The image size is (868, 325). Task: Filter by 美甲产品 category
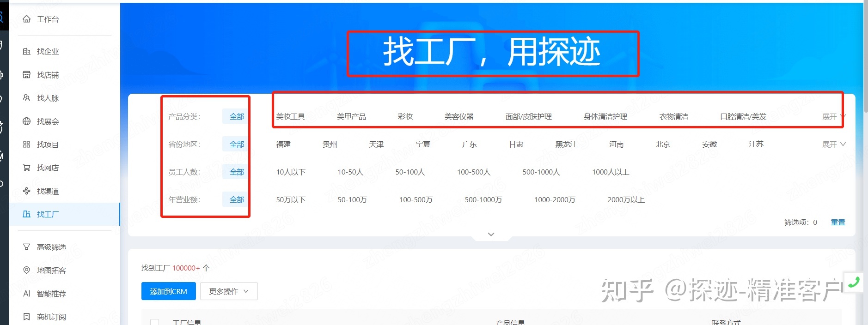point(351,117)
